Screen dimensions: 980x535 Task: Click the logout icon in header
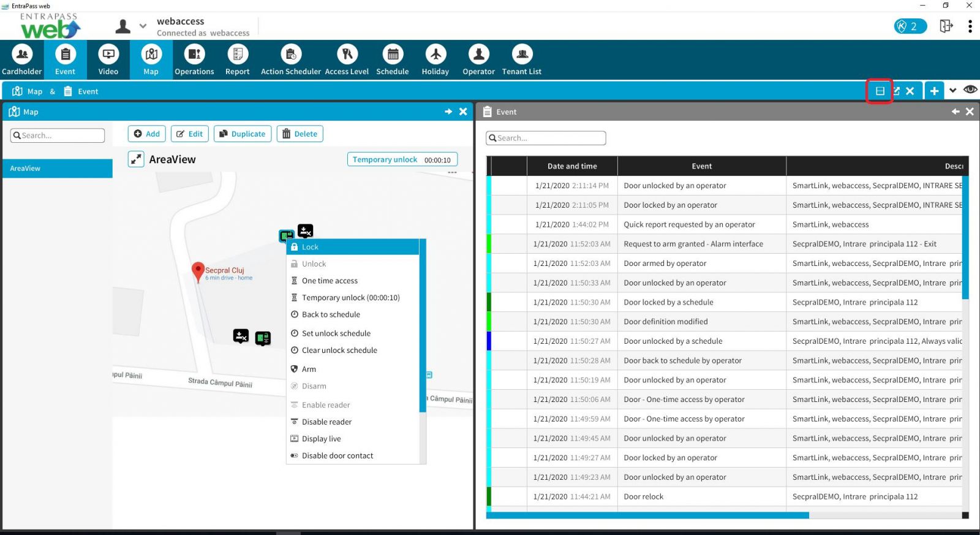pos(946,26)
